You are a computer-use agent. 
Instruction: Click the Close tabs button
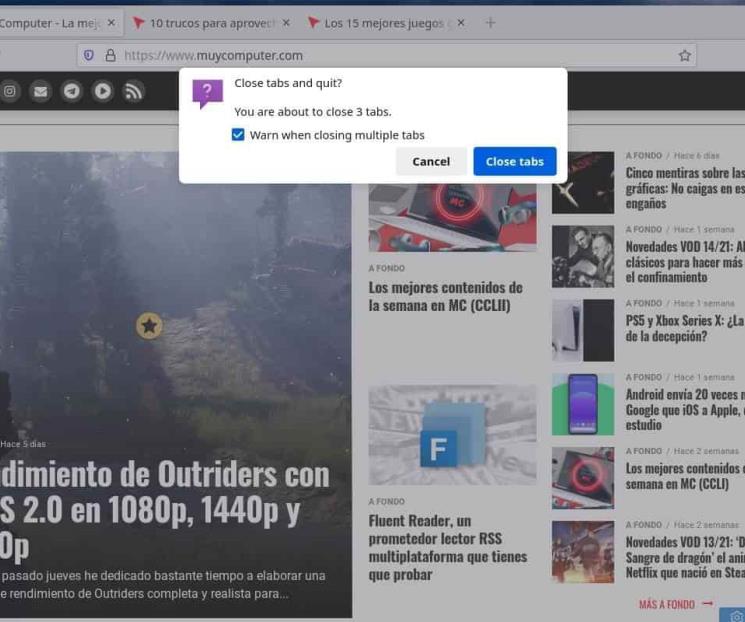click(x=515, y=162)
